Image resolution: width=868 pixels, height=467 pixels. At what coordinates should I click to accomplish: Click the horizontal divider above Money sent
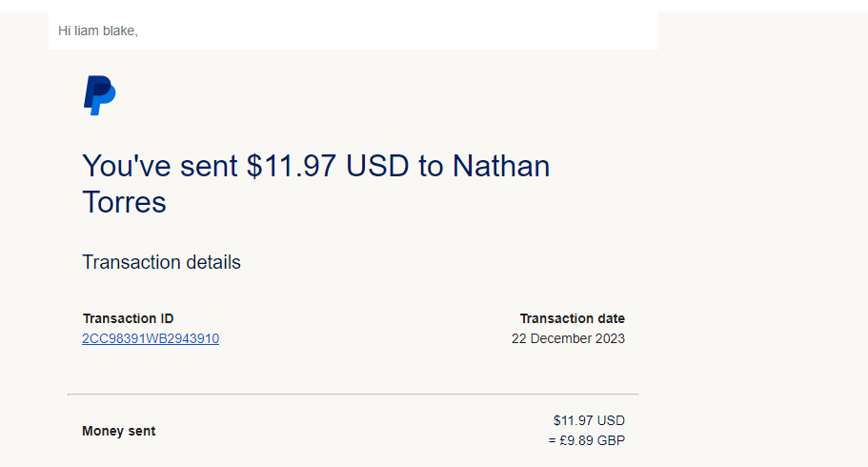(x=353, y=394)
